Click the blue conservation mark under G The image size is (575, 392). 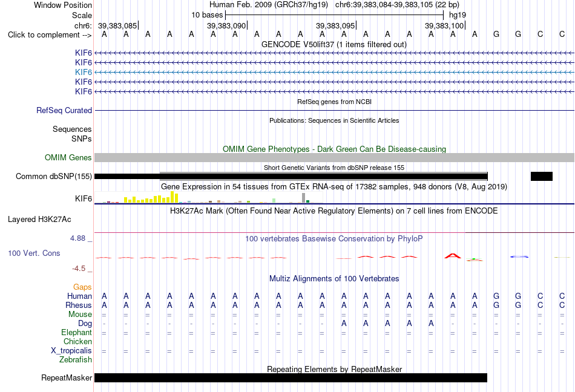[x=519, y=257]
